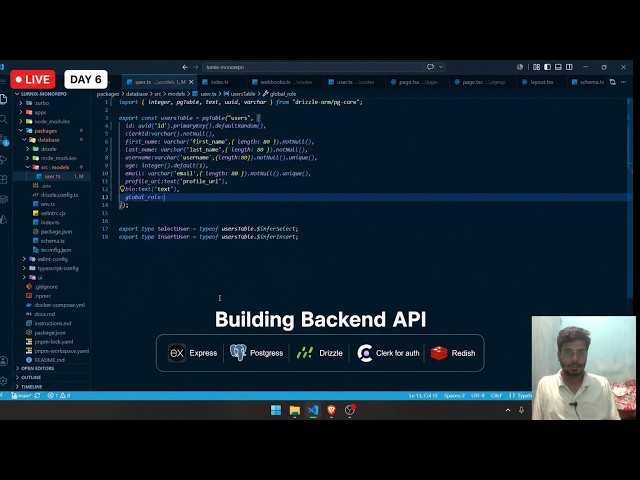This screenshot has width=640, height=480.
Task: Click the global_role breadcrumb
Action: tap(280, 94)
